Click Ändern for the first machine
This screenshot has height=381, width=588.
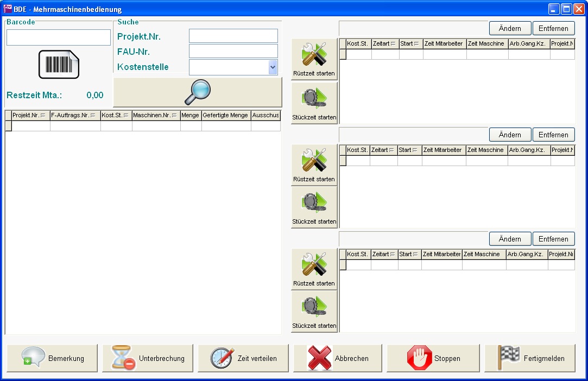509,28
